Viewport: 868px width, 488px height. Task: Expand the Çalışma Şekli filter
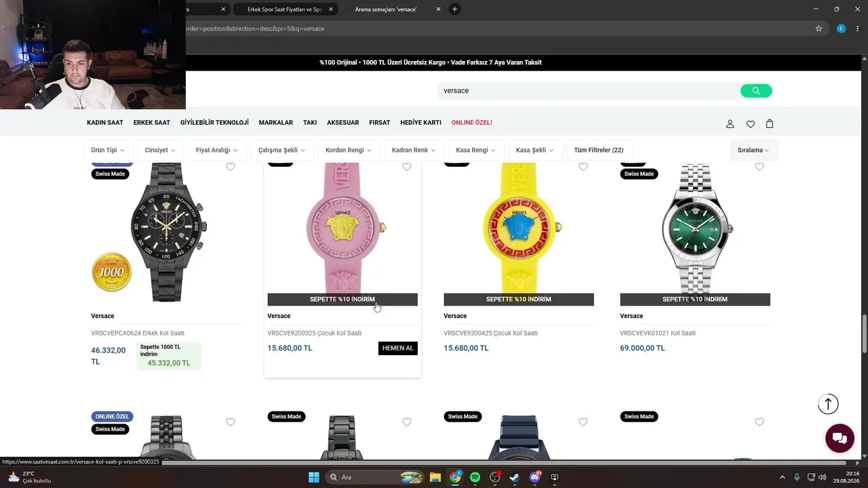pos(281,150)
